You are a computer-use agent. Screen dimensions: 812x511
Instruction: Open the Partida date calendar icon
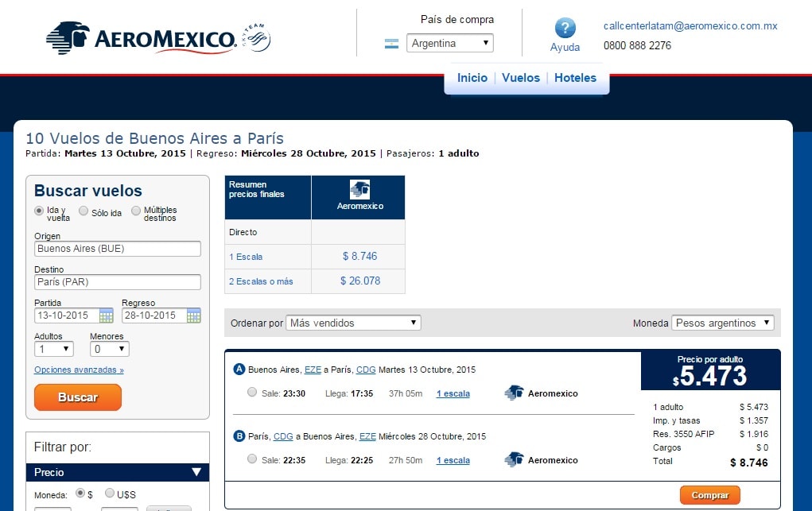coord(106,316)
